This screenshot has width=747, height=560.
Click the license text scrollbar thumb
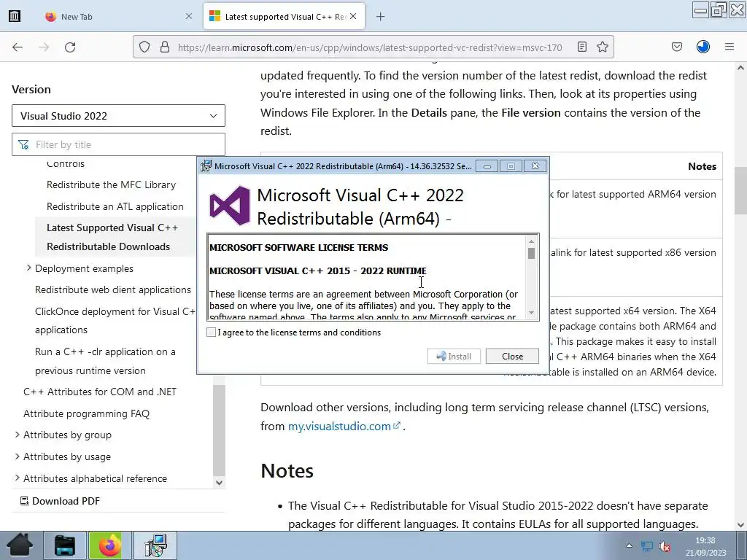coord(531,254)
